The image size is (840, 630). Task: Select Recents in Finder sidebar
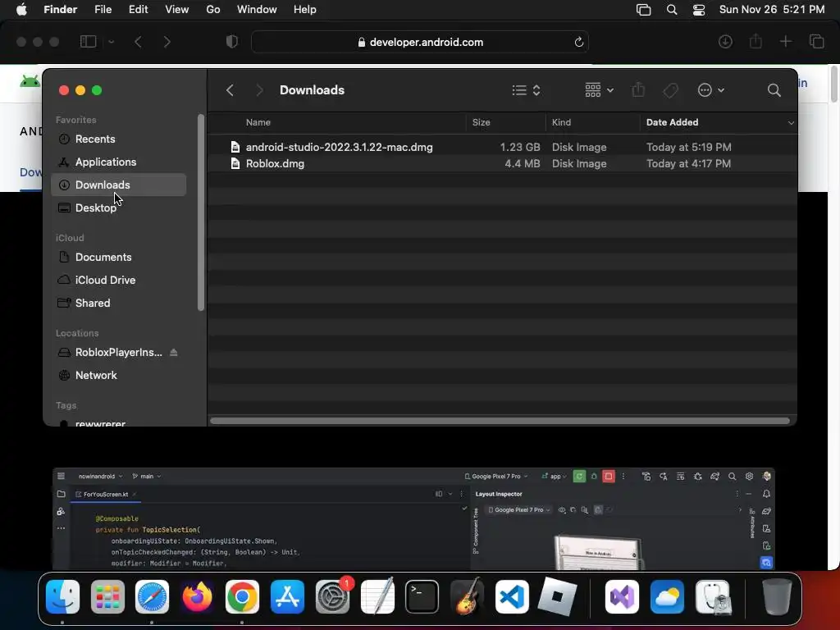(119, 139)
